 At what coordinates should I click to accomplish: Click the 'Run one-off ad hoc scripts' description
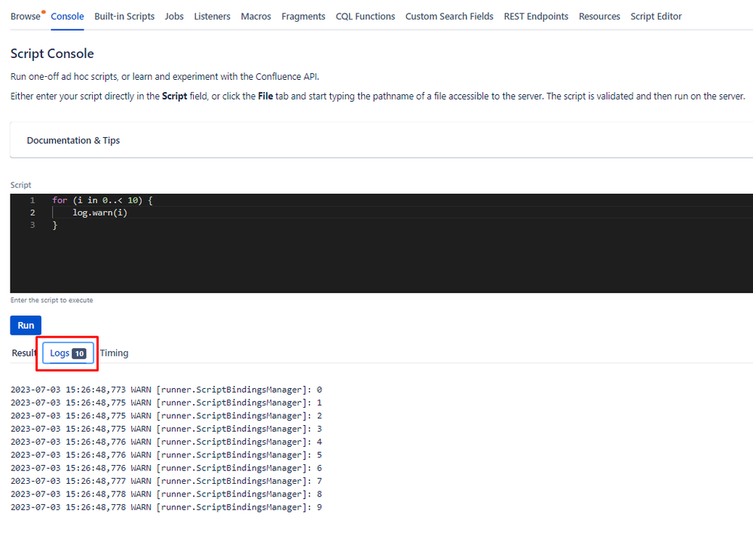[165, 76]
